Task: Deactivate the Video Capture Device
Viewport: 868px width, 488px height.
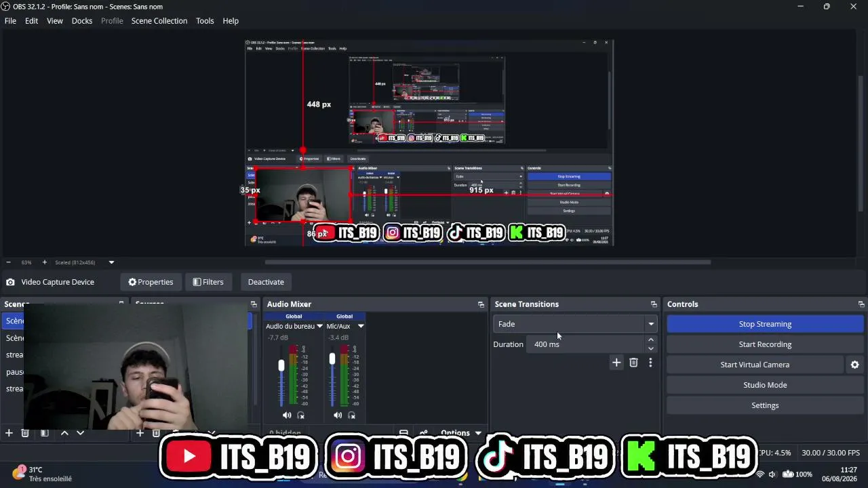Action: pyautogui.click(x=266, y=282)
